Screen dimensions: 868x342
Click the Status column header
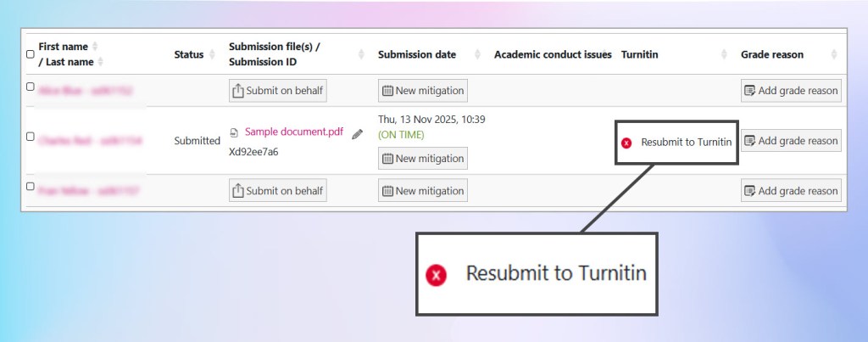[x=189, y=54]
